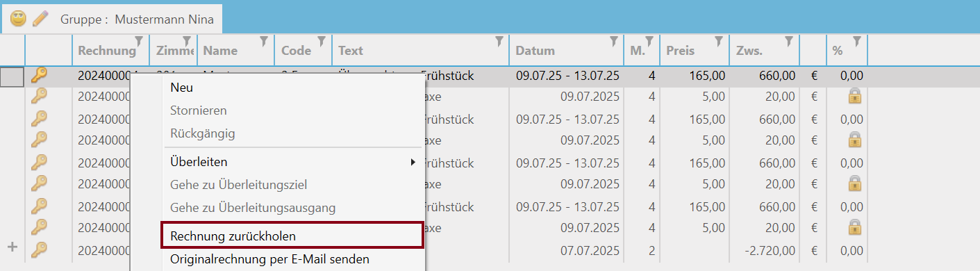Click the pencil edit icon in the tab
Viewport: 980px width, 271px height.
[x=40, y=19]
